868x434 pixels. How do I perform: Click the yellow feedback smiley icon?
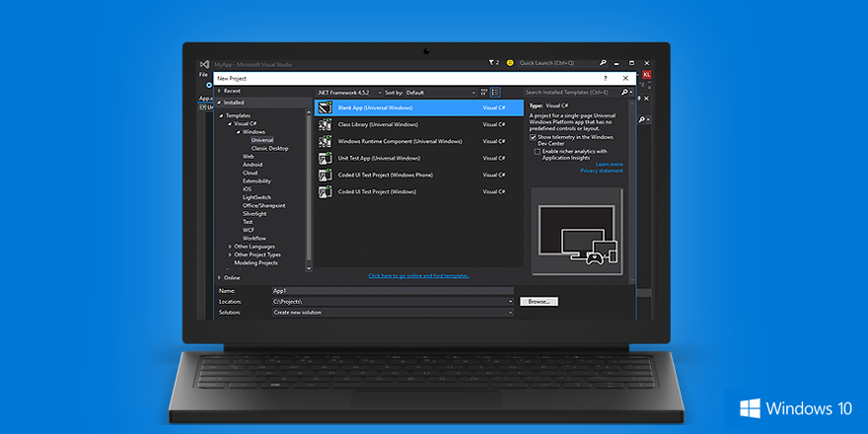point(510,63)
